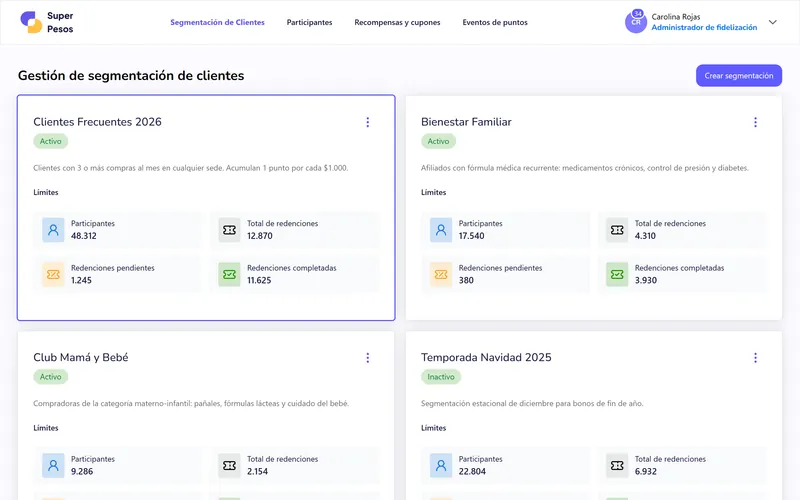Click Activo badge on Club Mamá y Bebé
Screen dimensions: 800x500
pyautogui.click(x=51, y=377)
